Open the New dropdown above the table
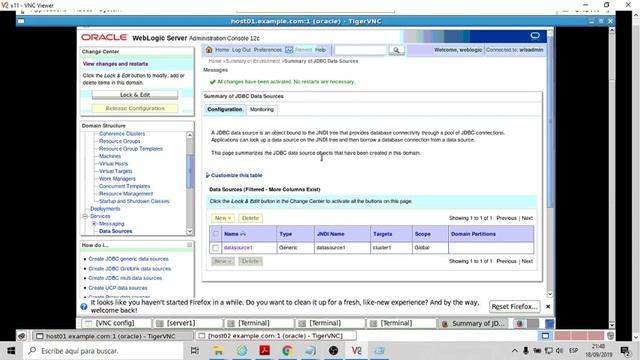The height and width of the screenshot is (360, 640). pos(223,218)
